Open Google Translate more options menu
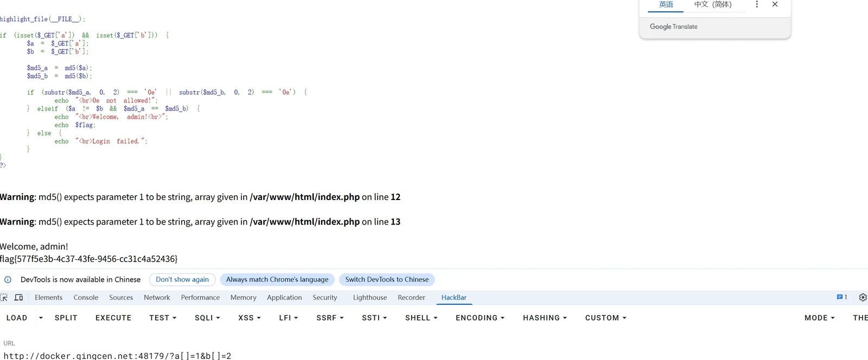The width and height of the screenshot is (868, 360). (x=757, y=4)
